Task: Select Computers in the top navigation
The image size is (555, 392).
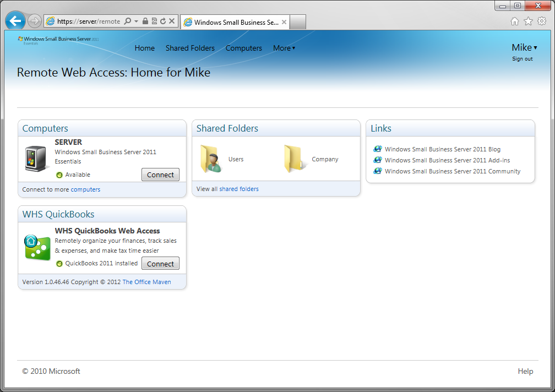Action: coord(243,48)
